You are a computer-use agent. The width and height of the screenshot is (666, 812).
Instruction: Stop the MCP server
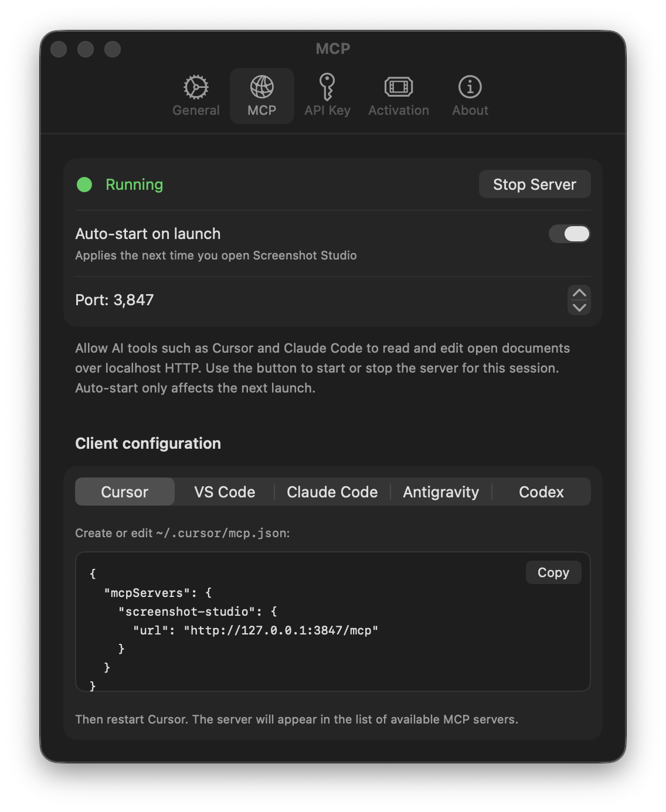(535, 185)
